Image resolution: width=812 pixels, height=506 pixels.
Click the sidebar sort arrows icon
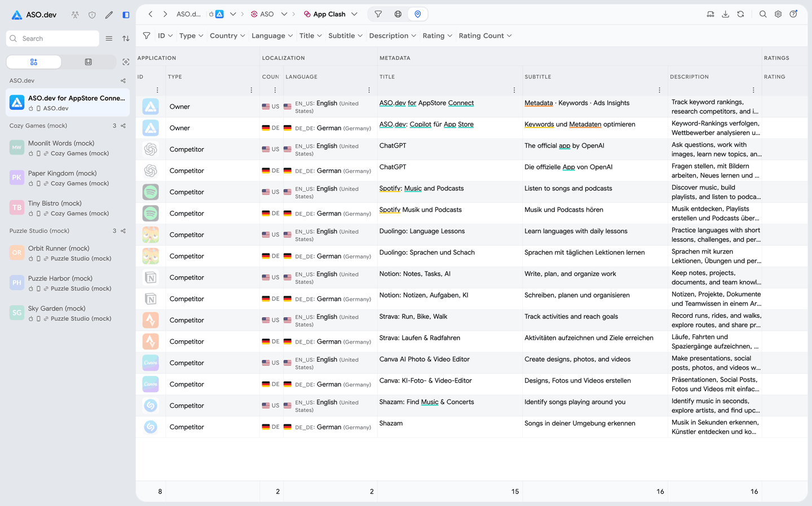point(126,38)
